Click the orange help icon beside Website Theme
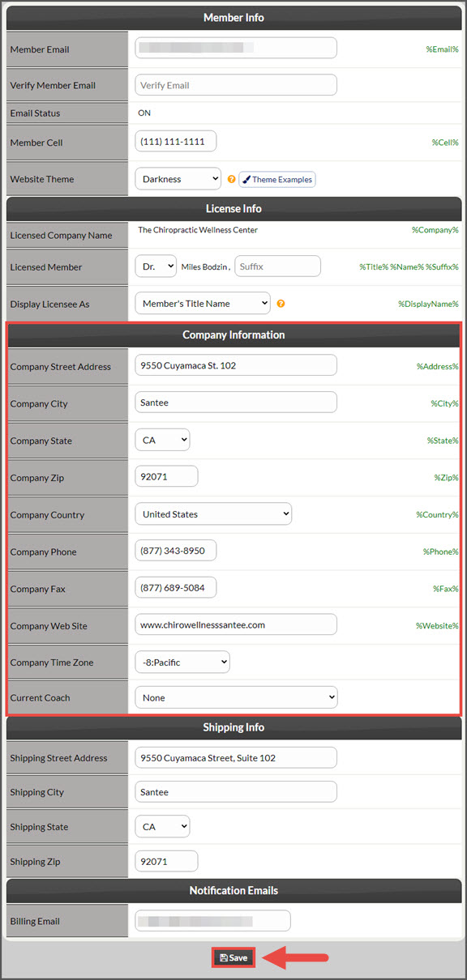This screenshot has width=467, height=980. pos(231,179)
